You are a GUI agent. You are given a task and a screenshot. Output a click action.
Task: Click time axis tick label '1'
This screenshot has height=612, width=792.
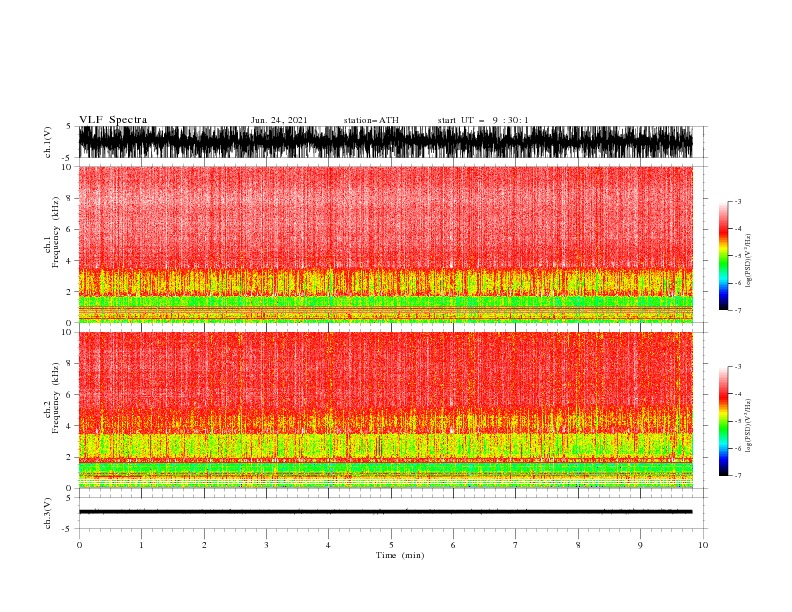141,545
